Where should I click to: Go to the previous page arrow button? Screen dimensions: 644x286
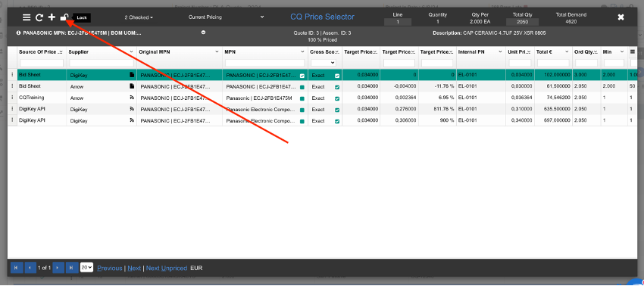pyautogui.click(x=30, y=268)
